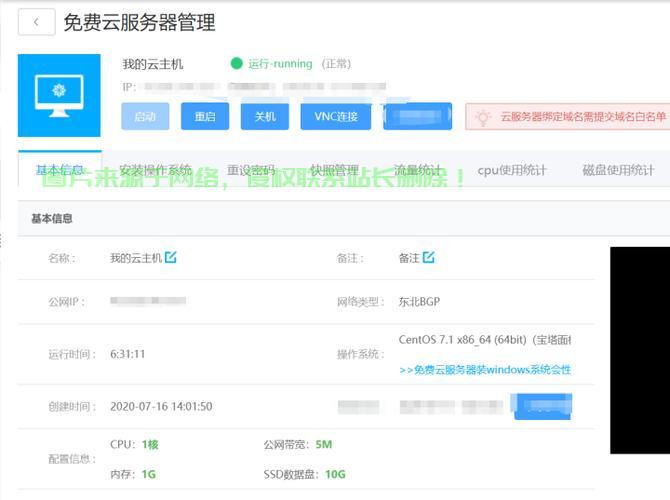View the 流量统计 tab

418,170
